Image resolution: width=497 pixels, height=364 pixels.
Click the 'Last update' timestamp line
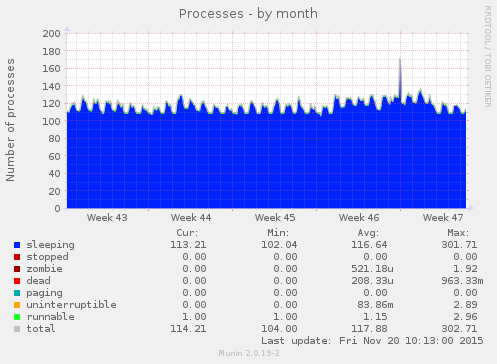[x=372, y=341]
